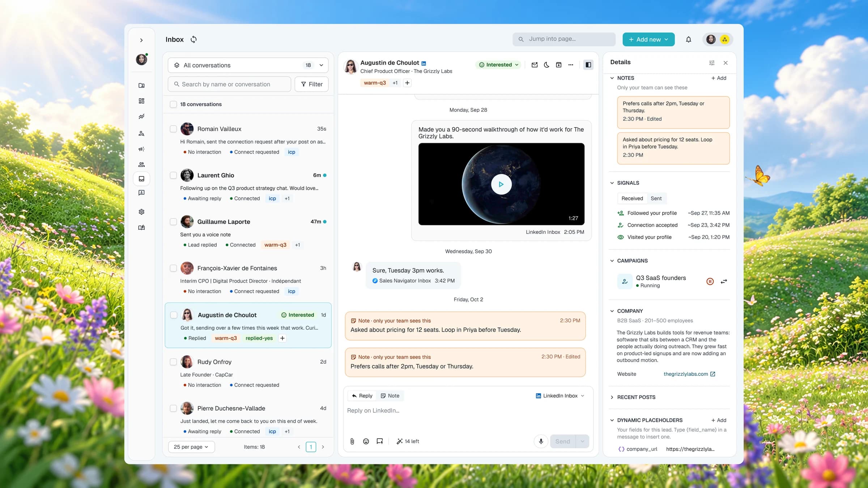The width and height of the screenshot is (868, 488).
Task: Open the 25 per page dropdown
Action: (191, 447)
